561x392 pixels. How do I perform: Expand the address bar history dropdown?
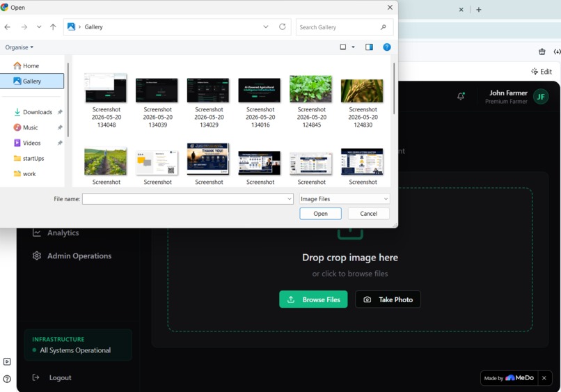(x=266, y=27)
